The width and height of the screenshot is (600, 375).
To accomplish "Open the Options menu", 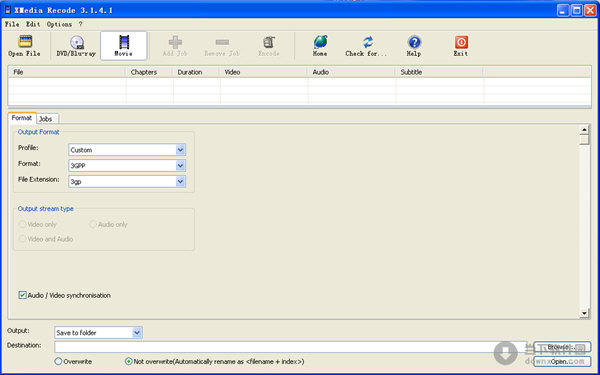I will coord(59,24).
